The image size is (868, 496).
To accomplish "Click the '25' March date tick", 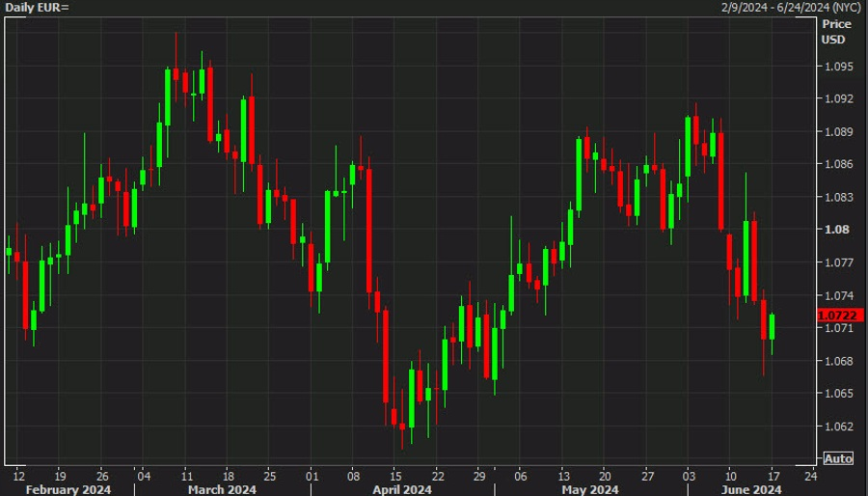I will tap(269, 476).
